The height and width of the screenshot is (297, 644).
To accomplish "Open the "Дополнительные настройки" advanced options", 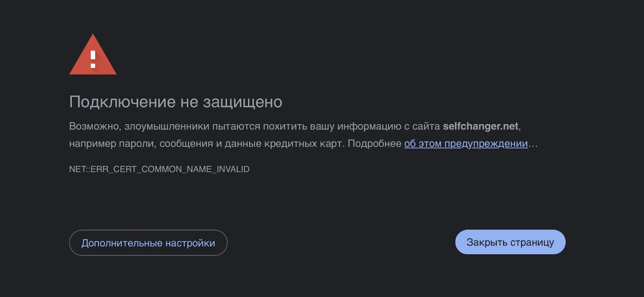I will pos(148,243).
